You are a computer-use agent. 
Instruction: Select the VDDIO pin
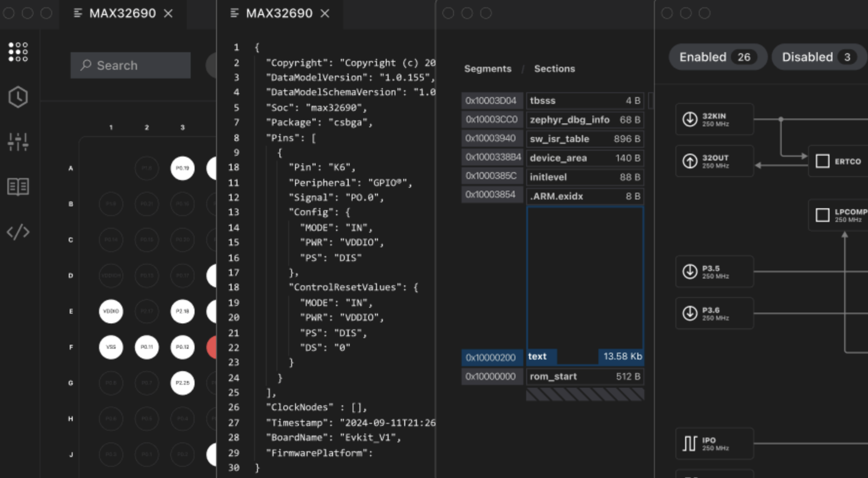(x=111, y=311)
